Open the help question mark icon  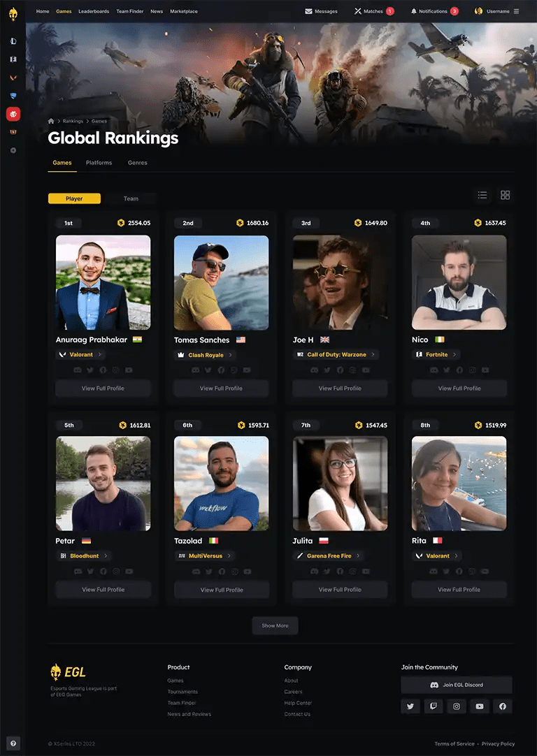point(13,743)
